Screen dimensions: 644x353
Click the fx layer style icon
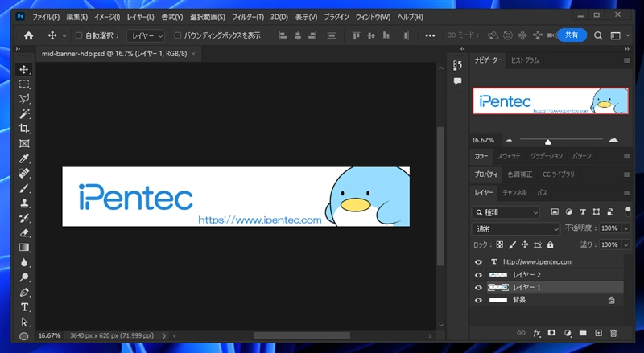(x=537, y=333)
